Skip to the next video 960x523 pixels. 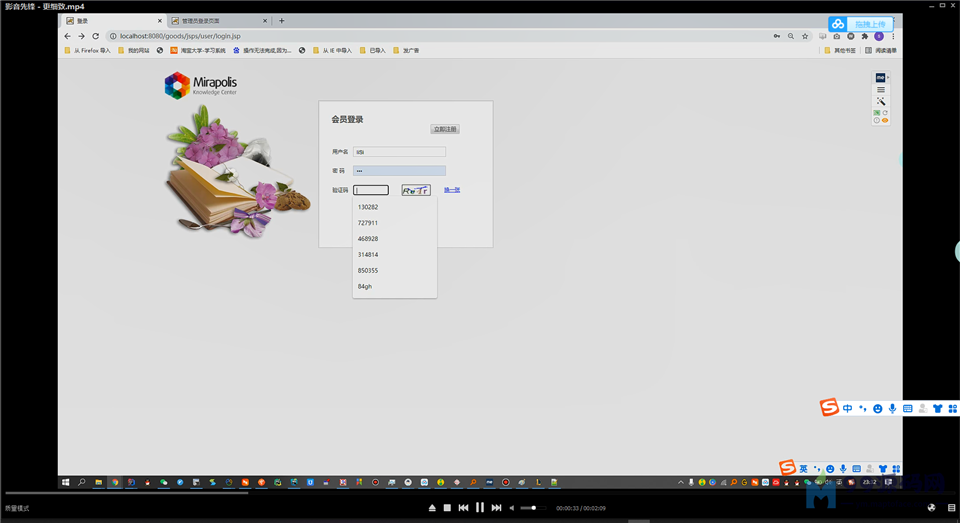(497, 508)
